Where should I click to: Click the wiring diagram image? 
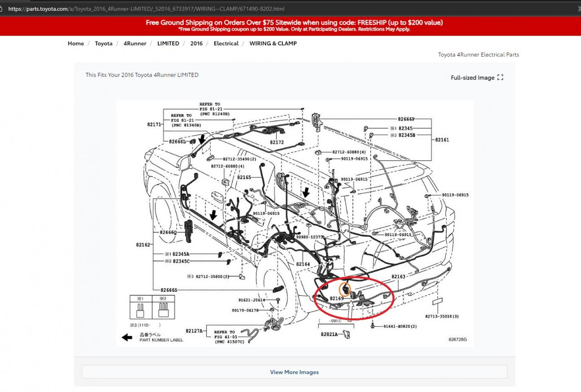pos(294,223)
